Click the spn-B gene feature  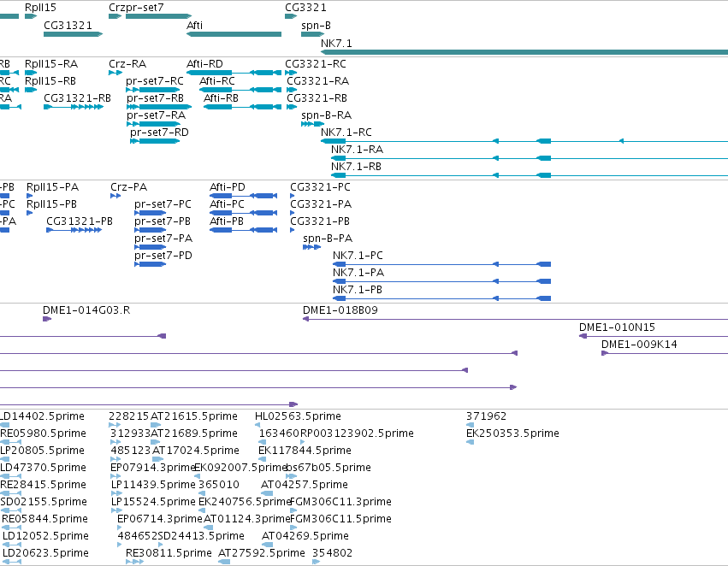click(x=312, y=34)
